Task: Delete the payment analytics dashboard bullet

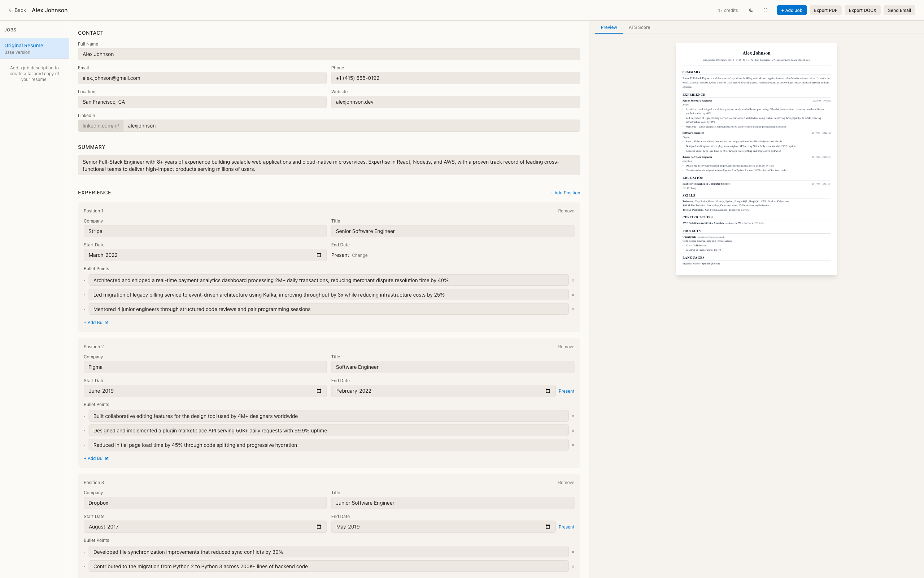Action: coord(573,281)
